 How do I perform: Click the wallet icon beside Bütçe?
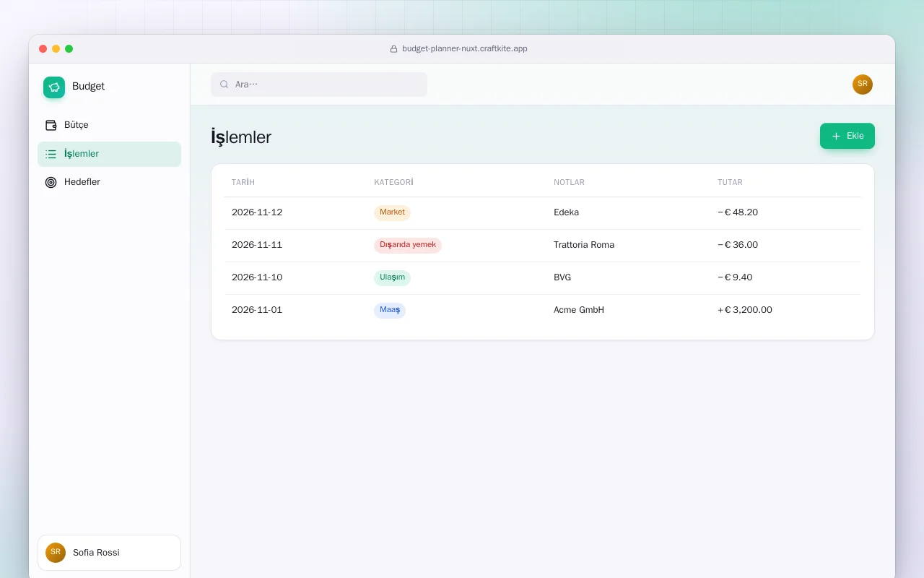[x=51, y=125]
